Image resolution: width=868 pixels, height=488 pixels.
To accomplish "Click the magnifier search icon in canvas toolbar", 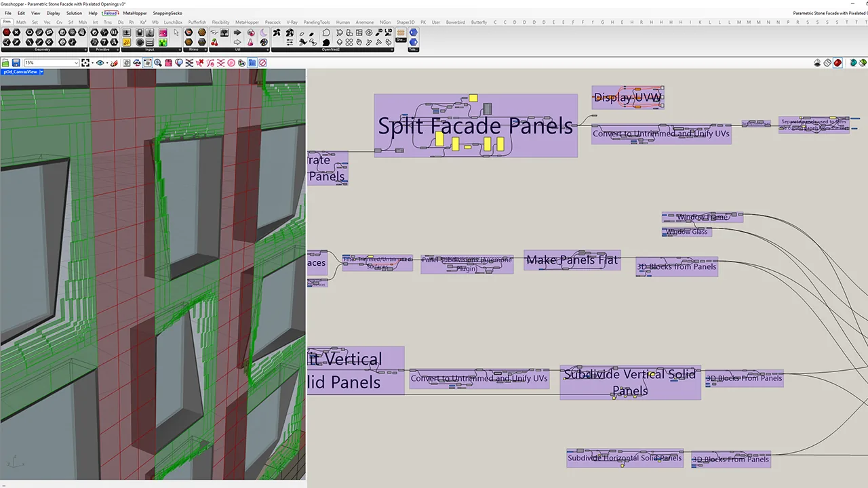I will [158, 63].
